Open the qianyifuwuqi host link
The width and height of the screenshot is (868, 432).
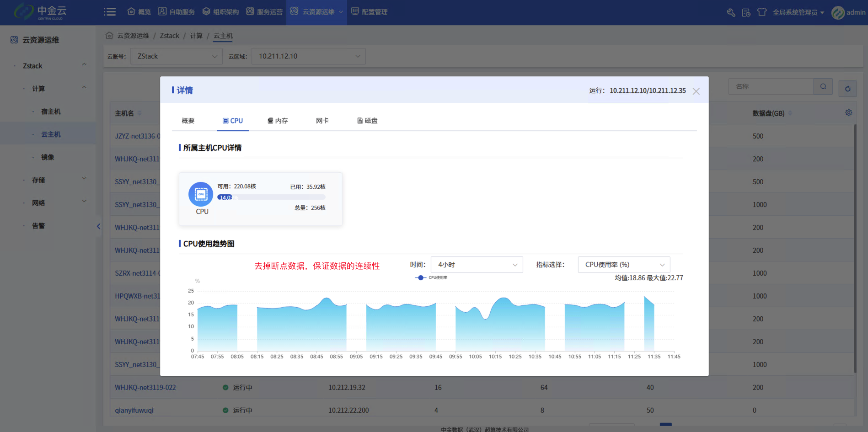134,411
